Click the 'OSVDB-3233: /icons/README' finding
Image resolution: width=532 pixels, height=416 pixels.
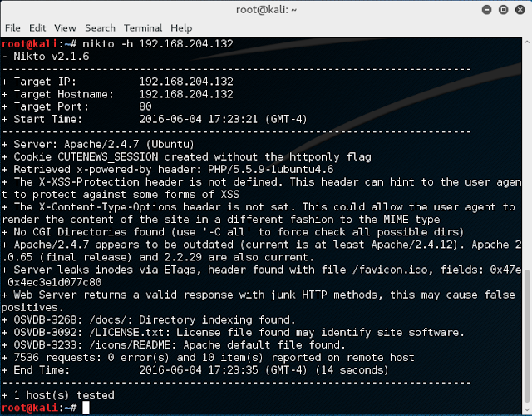[x=174, y=345]
